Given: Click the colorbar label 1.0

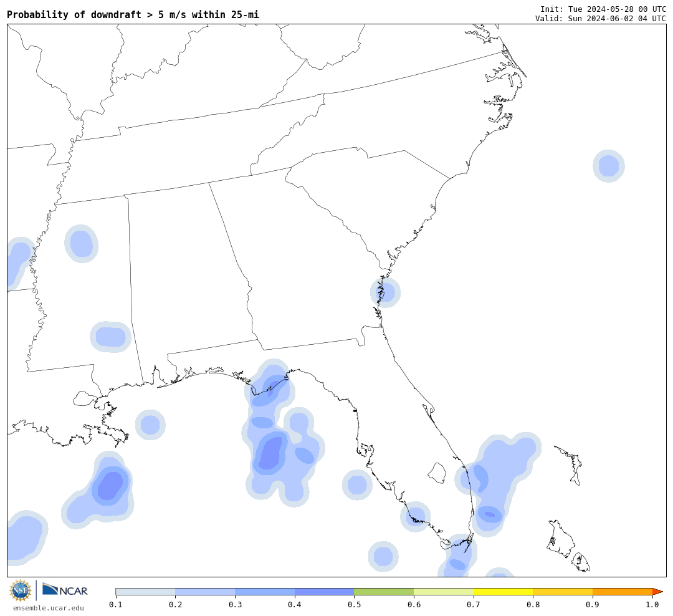Looking at the screenshot, I should [652, 605].
